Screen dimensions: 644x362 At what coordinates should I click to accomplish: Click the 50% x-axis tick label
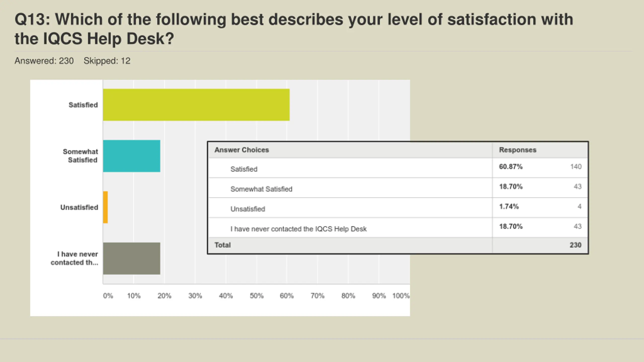256,296
